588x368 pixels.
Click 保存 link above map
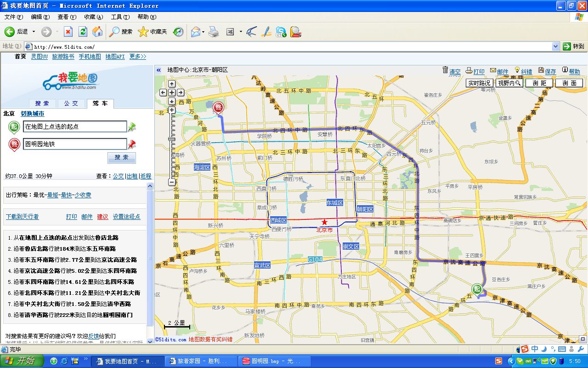pyautogui.click(x=550, y=71)
